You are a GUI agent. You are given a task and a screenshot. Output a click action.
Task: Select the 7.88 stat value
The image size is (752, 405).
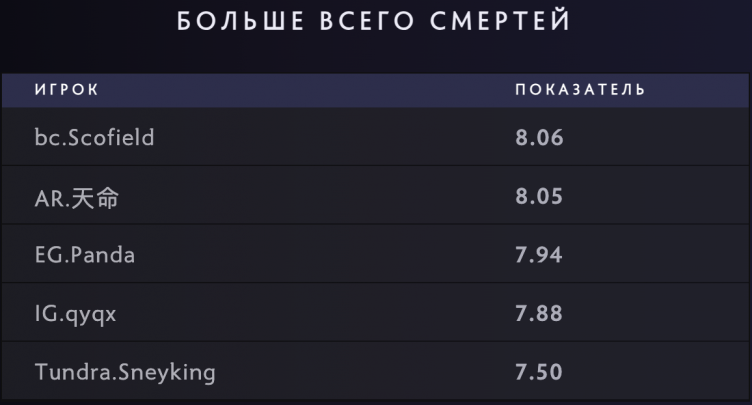coord(539,314)
